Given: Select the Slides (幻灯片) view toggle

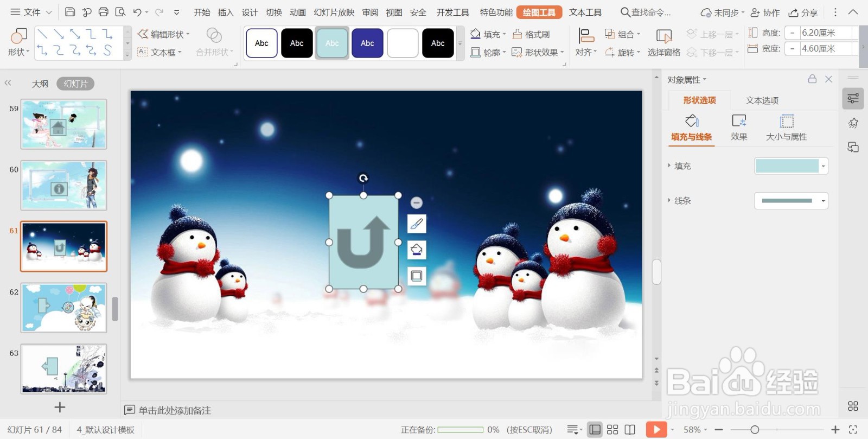Looking at the screenshot, I should 75,84.
